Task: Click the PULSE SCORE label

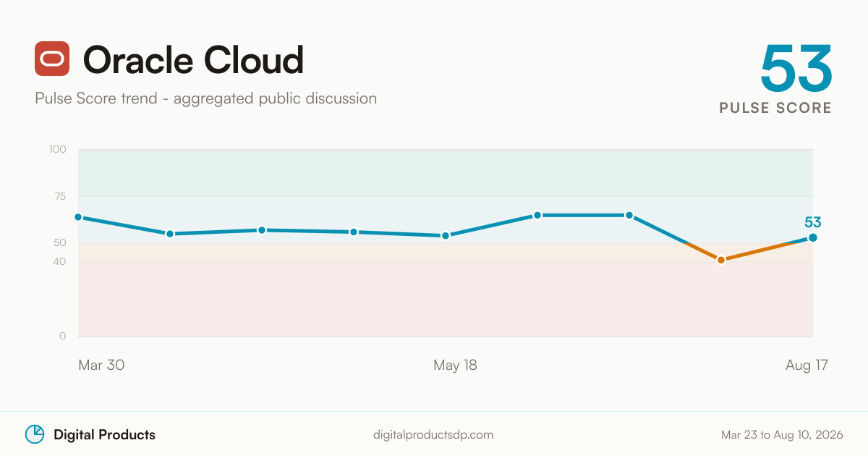Action: (775, 108)
